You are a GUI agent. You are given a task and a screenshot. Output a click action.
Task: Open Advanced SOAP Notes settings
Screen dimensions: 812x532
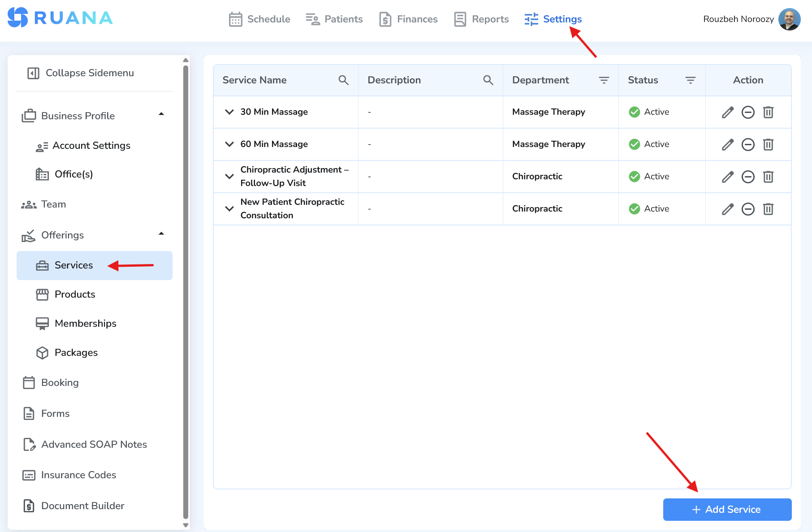[94, 444]
